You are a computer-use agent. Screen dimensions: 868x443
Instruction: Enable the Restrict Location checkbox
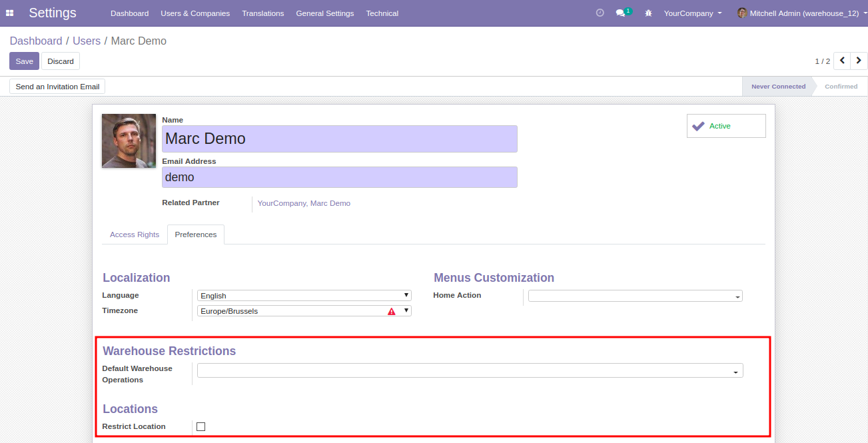point(201,426)
